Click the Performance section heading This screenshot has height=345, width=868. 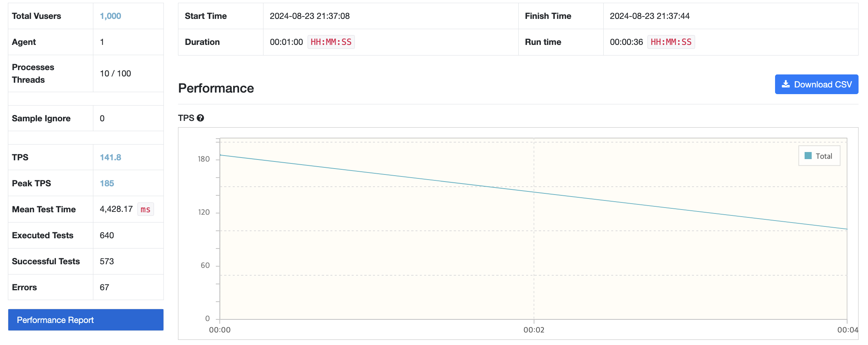216,88
